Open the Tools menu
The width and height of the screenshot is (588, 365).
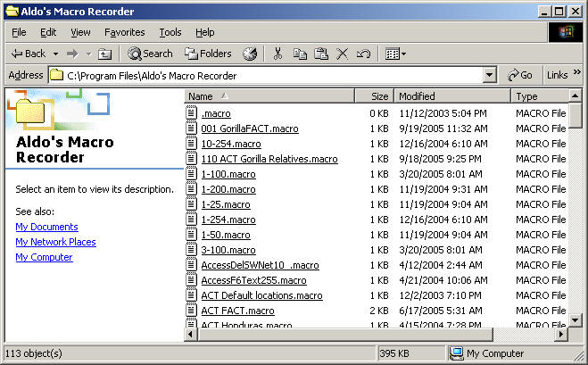(170, 32)
